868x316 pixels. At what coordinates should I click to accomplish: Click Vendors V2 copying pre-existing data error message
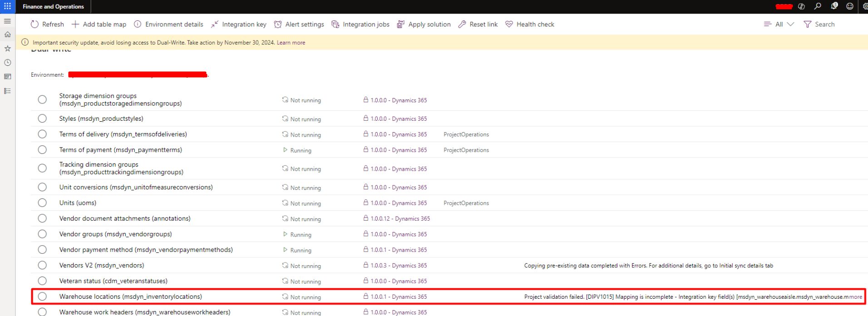coord(648,266)
